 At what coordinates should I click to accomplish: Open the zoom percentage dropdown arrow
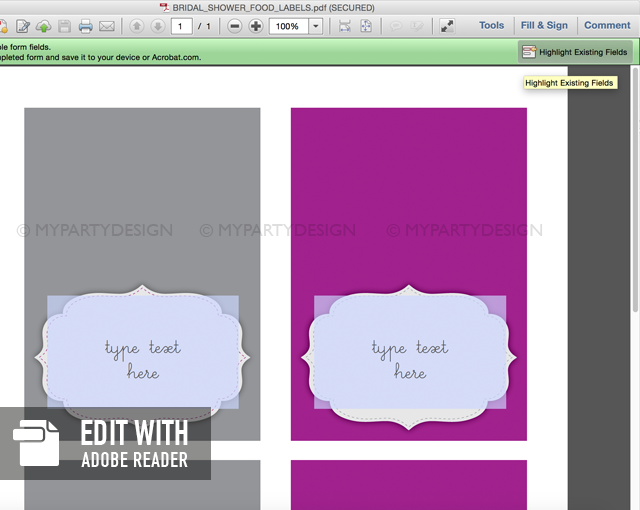(x=316, y=26)
